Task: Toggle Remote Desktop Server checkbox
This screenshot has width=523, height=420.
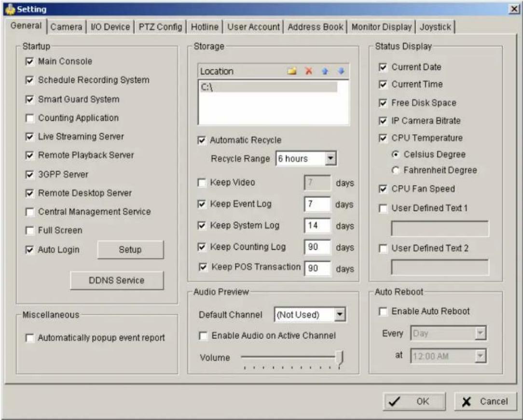Action: pos(30,193)
